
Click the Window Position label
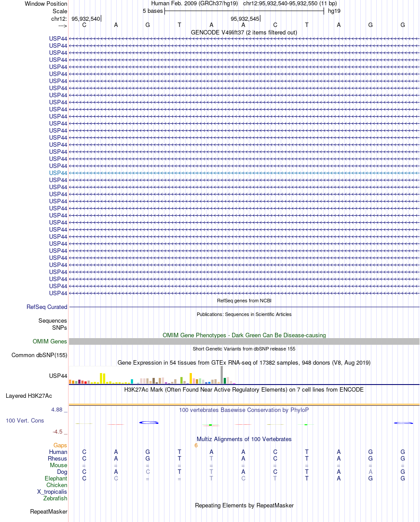[x=46, y=4]
